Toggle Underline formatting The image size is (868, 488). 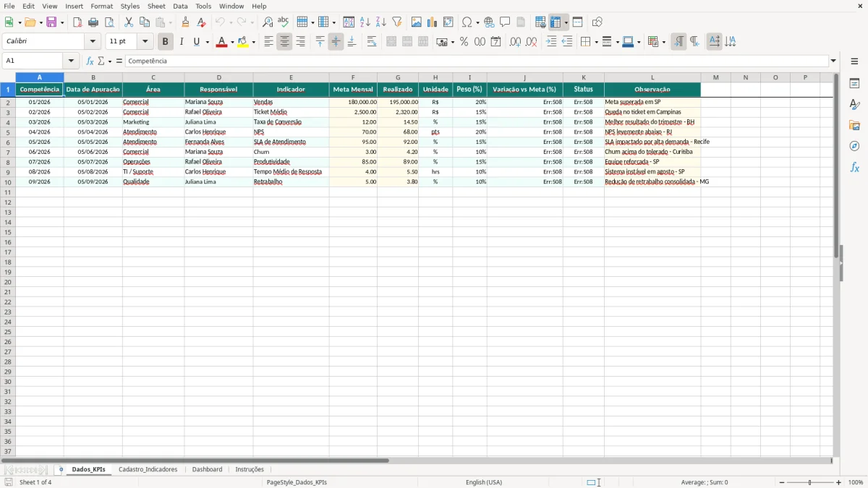196,42
